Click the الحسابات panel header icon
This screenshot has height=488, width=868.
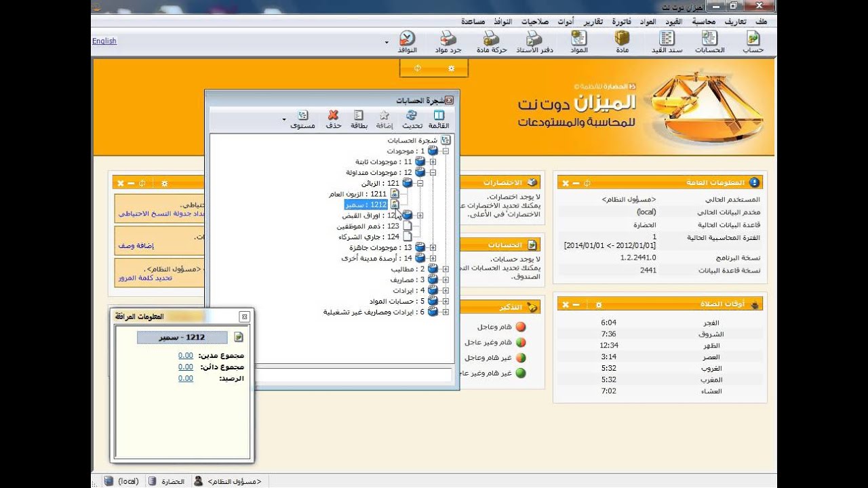[x=532, y=245]
